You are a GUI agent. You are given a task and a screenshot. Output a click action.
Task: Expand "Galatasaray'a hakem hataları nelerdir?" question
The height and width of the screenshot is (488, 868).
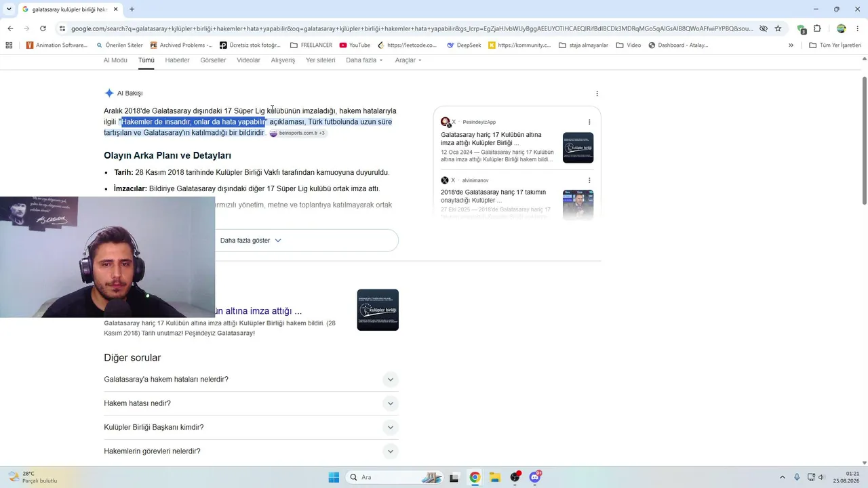tap(251, 380)
